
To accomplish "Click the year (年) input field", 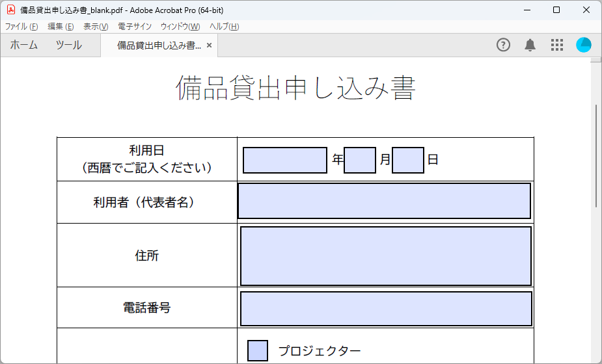I will pyautogui.click(x=285, y=160).
